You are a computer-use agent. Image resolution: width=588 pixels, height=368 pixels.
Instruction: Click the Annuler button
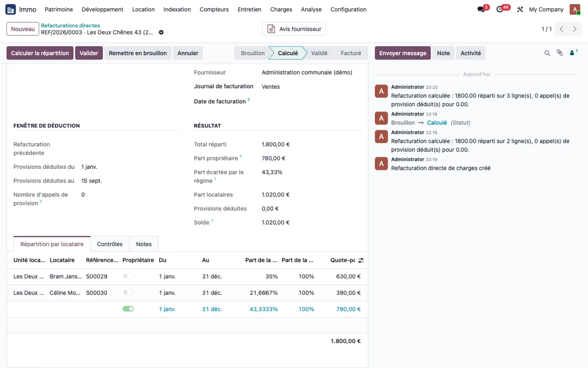click(188, 53)
